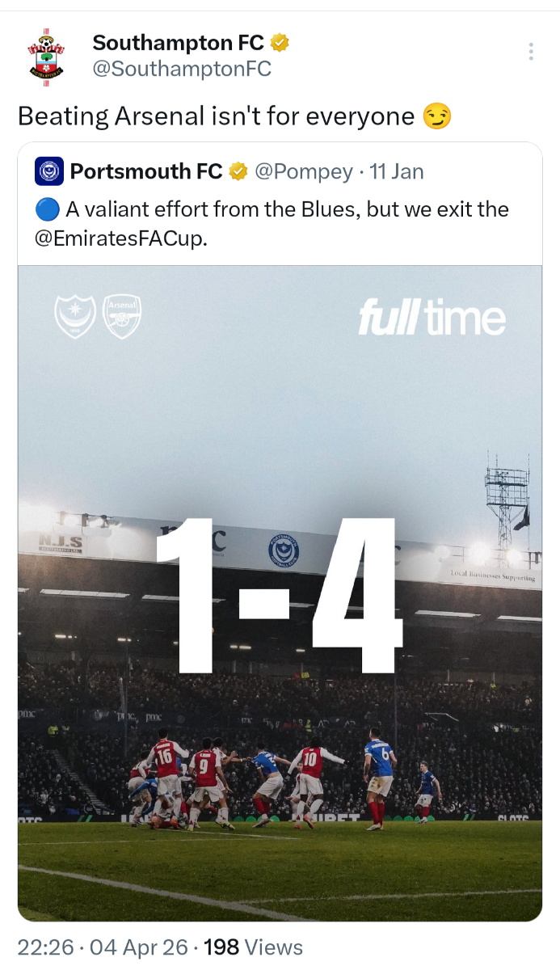The height and width of the screenshot is (970, 560).
Task: Click the white Arsenal crest on image
Action: (121, 315)
